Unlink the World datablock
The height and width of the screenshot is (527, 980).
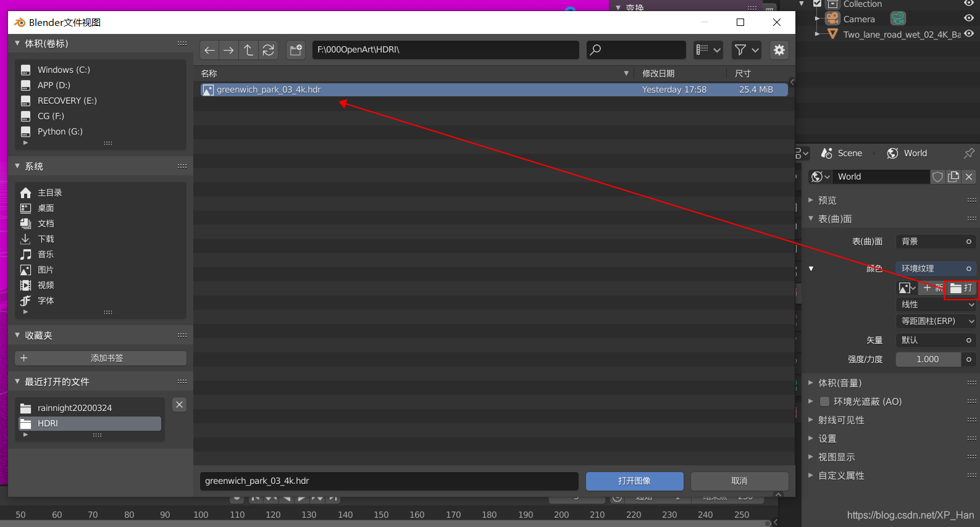969,177
